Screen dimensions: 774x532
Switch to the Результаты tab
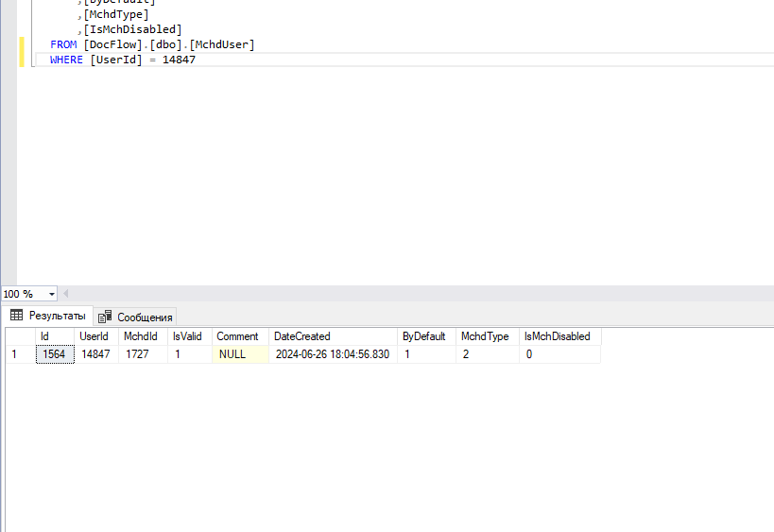[48, 316]
